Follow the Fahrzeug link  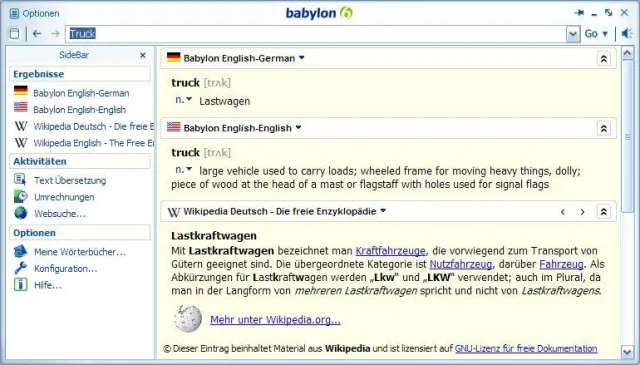561,264
